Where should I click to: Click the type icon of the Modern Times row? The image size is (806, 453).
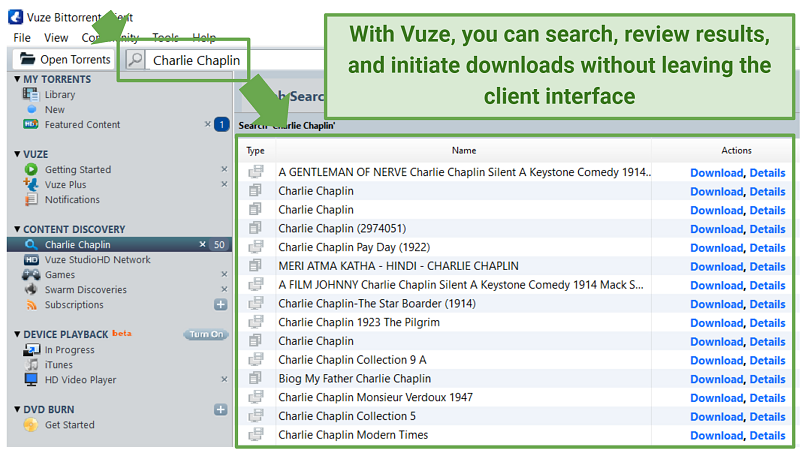point(255,434)
